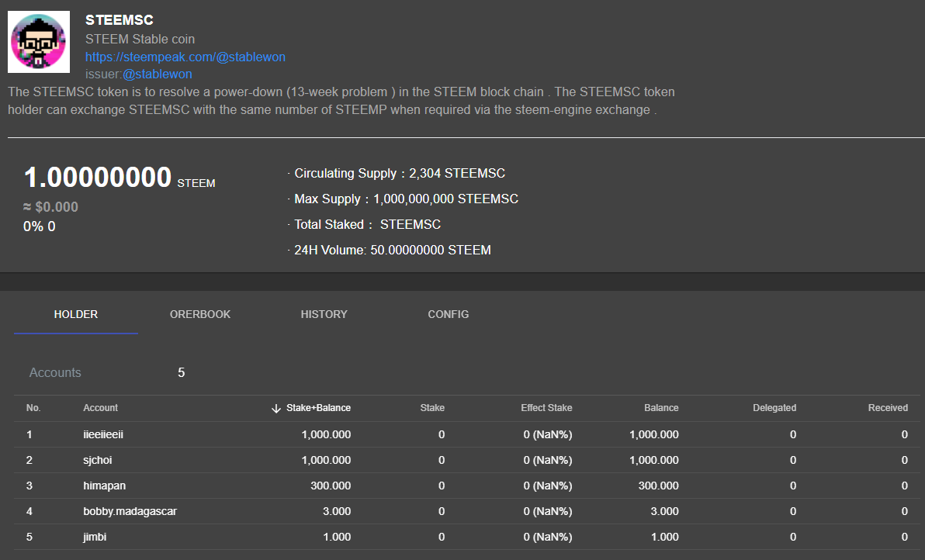Click the Accounts count value 5
The height and width of the screenshot is (560, 925).
(181, 372)
